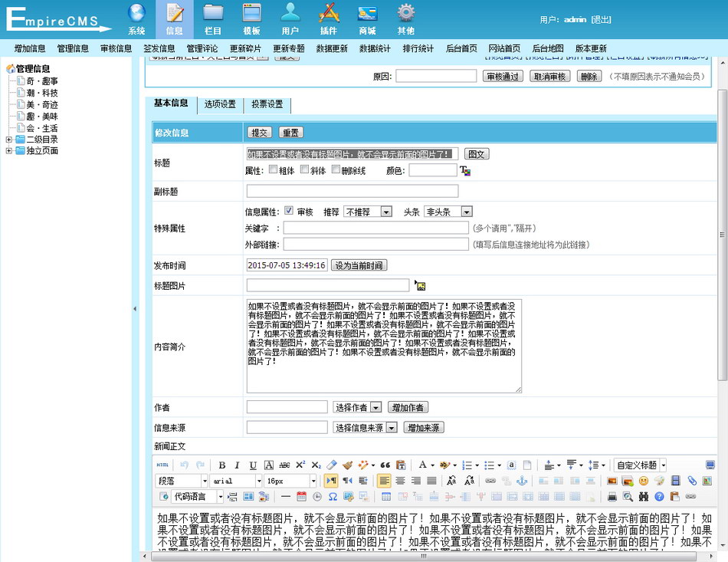This screenshot has height=562, width=728.
Task: Click the 审核通过 approve button
Action: click(x=503, y=76)
